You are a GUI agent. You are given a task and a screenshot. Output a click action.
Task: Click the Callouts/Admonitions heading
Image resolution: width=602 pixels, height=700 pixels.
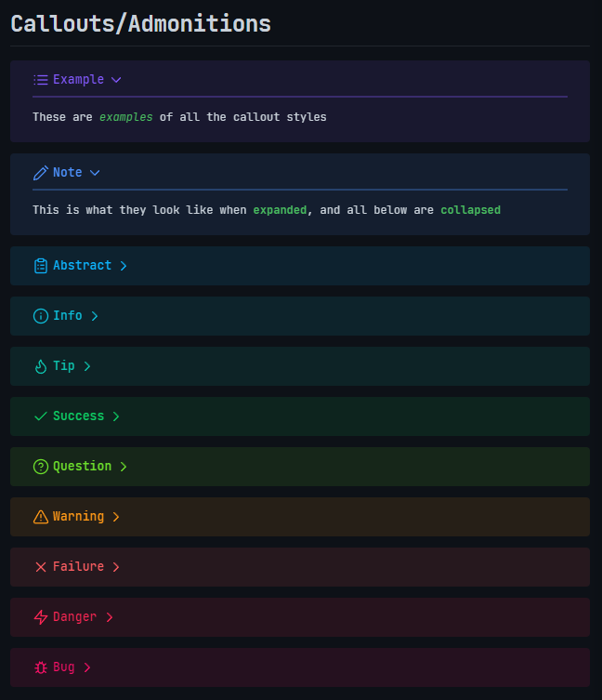140,24
